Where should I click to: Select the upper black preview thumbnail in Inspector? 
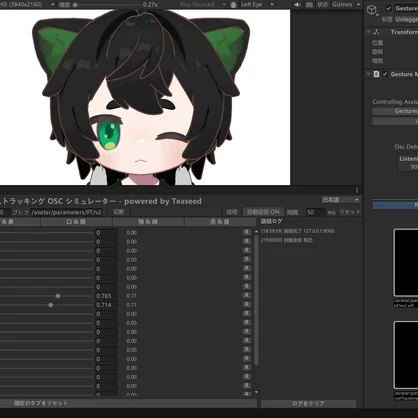click(x=406, y=263)
